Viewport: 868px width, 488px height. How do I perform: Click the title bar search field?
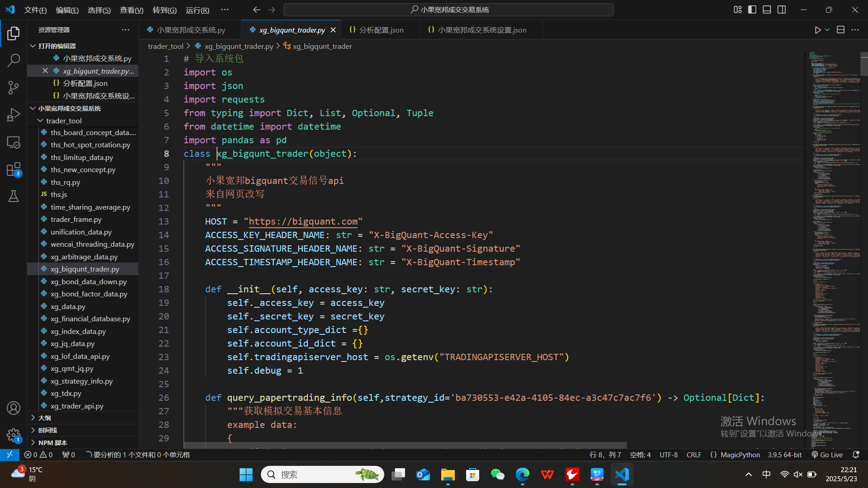click(x=448, y=9)
